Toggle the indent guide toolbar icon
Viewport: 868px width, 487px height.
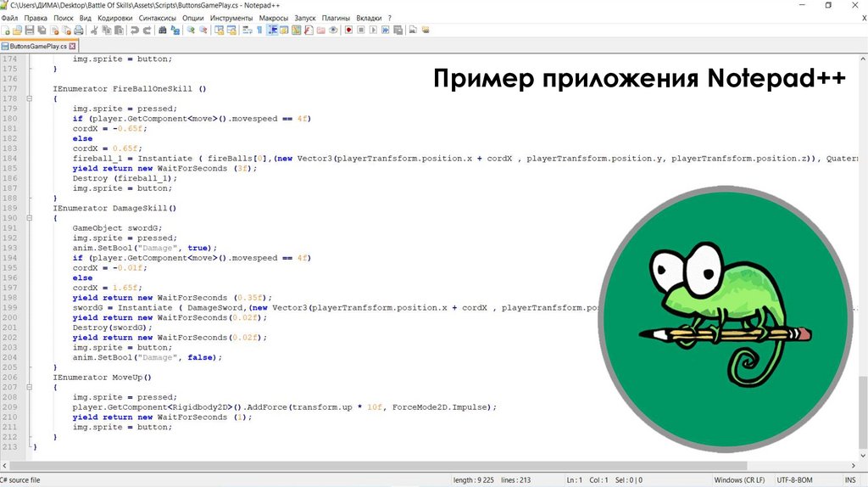click(272, 30)
